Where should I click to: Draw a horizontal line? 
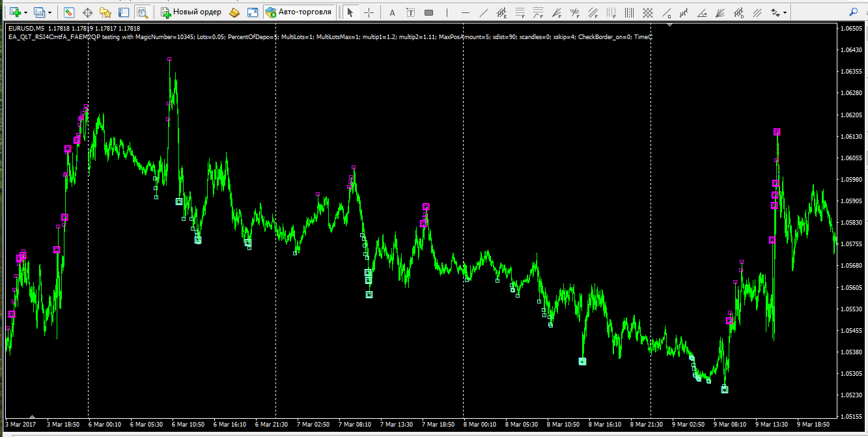point(465,12)
